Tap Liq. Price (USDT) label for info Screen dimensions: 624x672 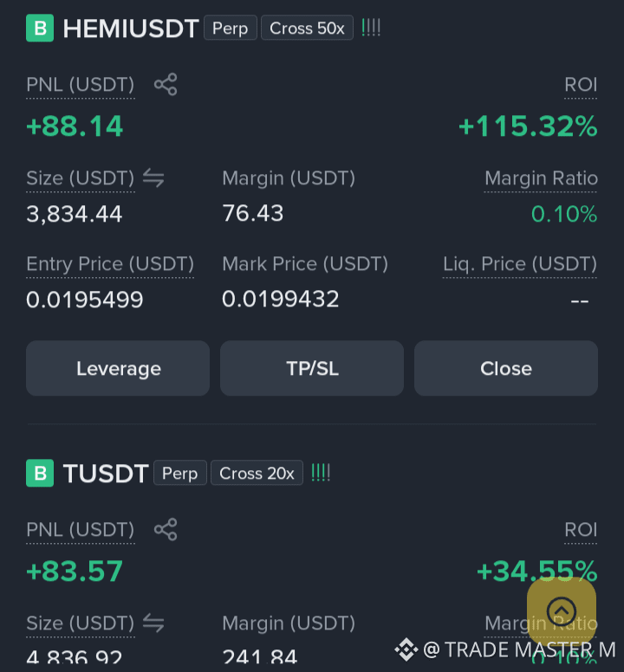(x=520, y=264)
